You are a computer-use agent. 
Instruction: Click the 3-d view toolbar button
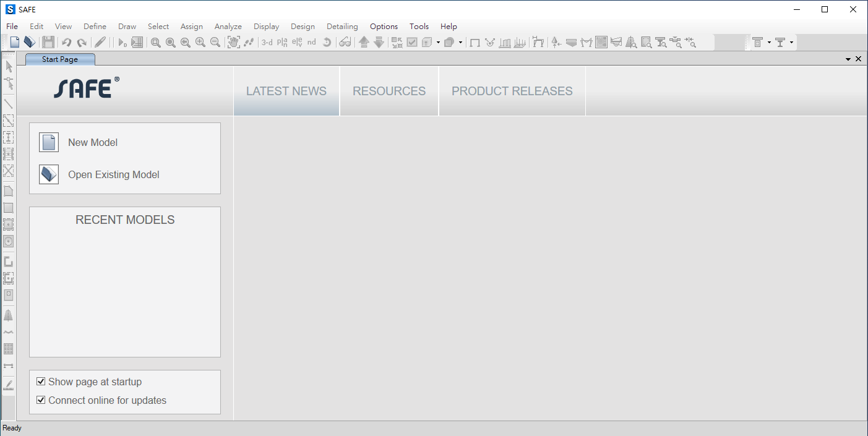pyautogui.click(x=267, y=42)
